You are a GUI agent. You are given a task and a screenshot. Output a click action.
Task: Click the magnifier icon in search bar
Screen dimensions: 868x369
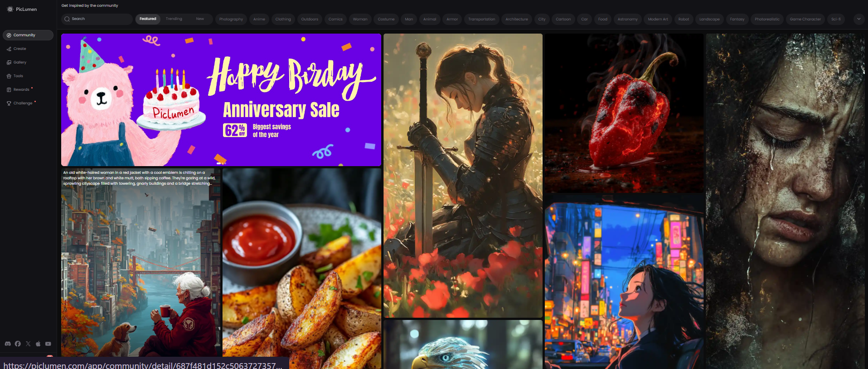pyautogui.click(x=67, y=19)
